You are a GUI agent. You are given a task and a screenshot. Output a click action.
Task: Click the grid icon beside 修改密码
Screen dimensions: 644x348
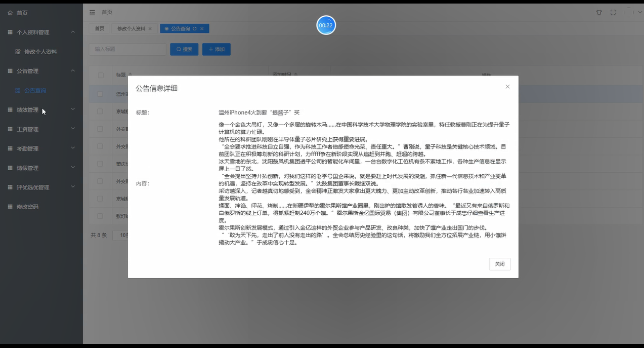click(10, 207)
